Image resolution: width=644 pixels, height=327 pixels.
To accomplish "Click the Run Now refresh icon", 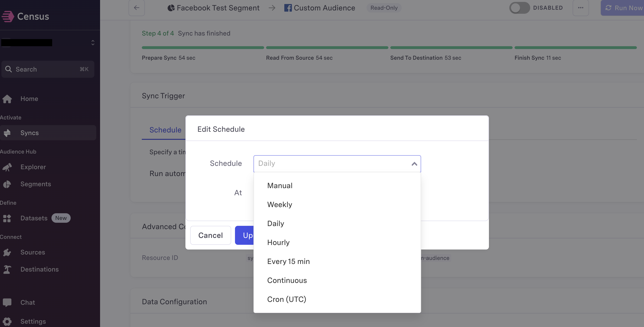I will point(608,8).
